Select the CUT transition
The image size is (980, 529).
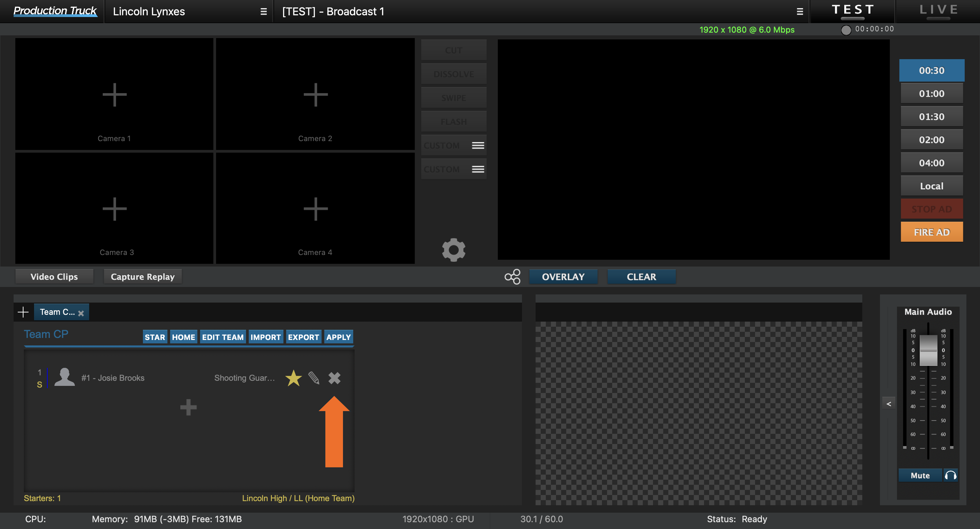pos(454,50)
